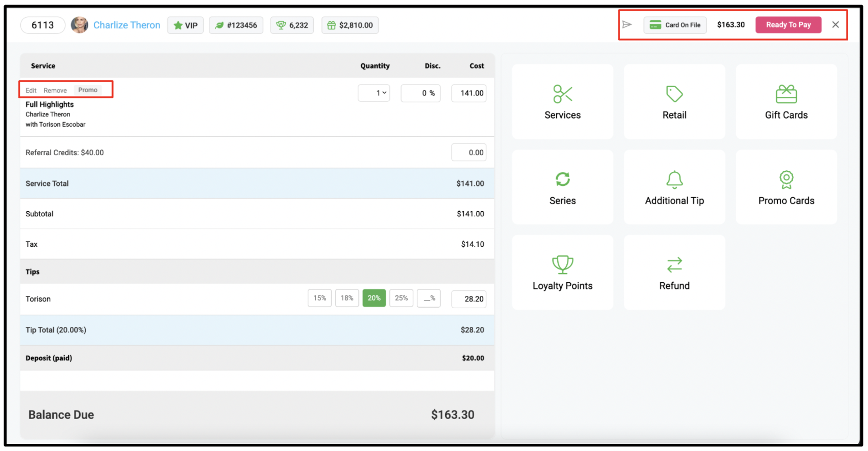868x451 pixels.
Task: Open the Series tile
Action: [562, 187]
